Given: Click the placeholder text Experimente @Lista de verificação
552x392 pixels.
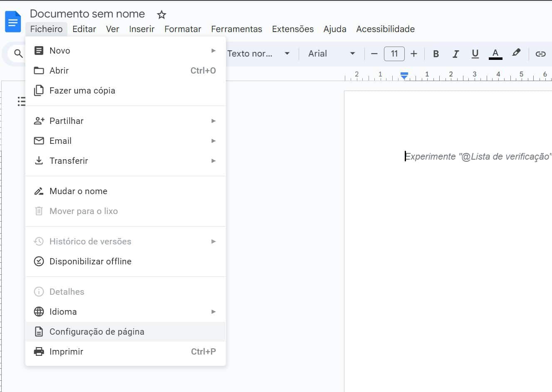Looking at the screenshot, I should point(478,157).
